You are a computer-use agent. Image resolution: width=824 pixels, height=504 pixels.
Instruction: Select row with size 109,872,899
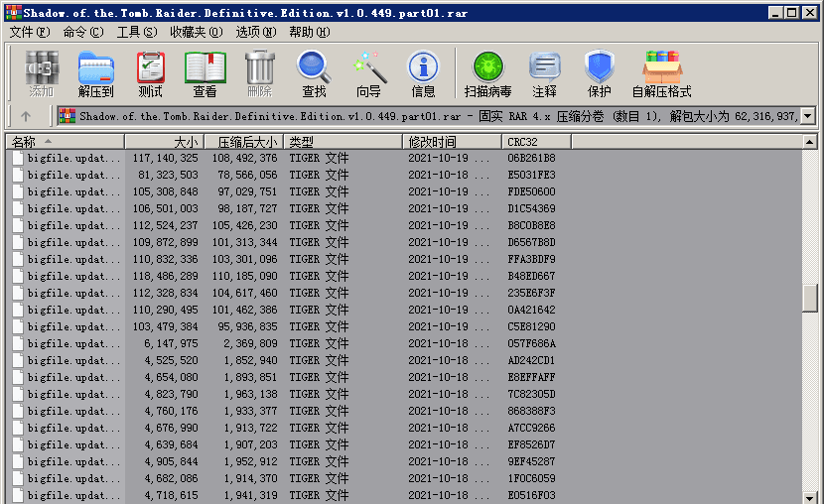404,242
